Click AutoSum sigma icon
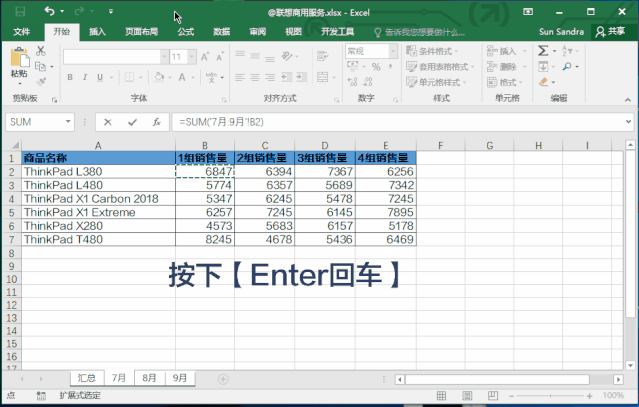The width and height of the screenshot is (639, 407). (543, 51)
